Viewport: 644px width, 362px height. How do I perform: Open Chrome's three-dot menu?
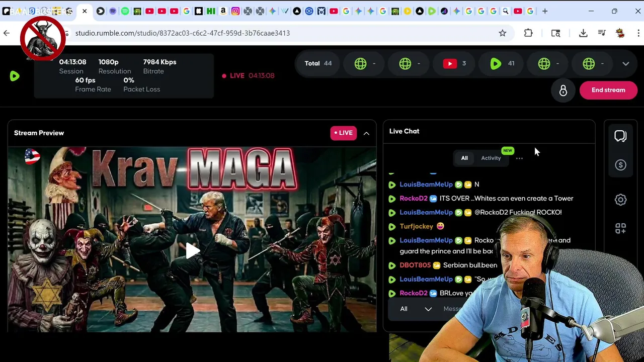point(638,33)
